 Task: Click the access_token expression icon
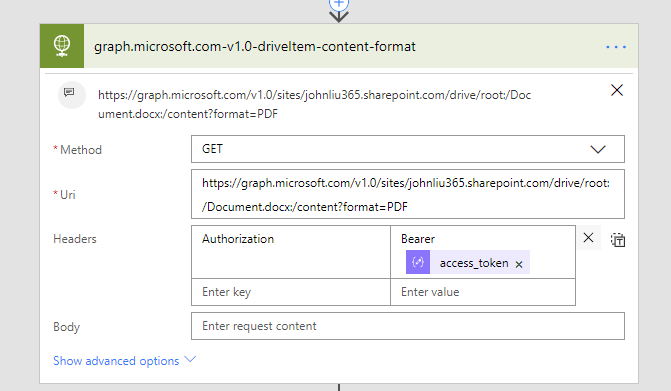pyautogui.click(x=418, y=262)
